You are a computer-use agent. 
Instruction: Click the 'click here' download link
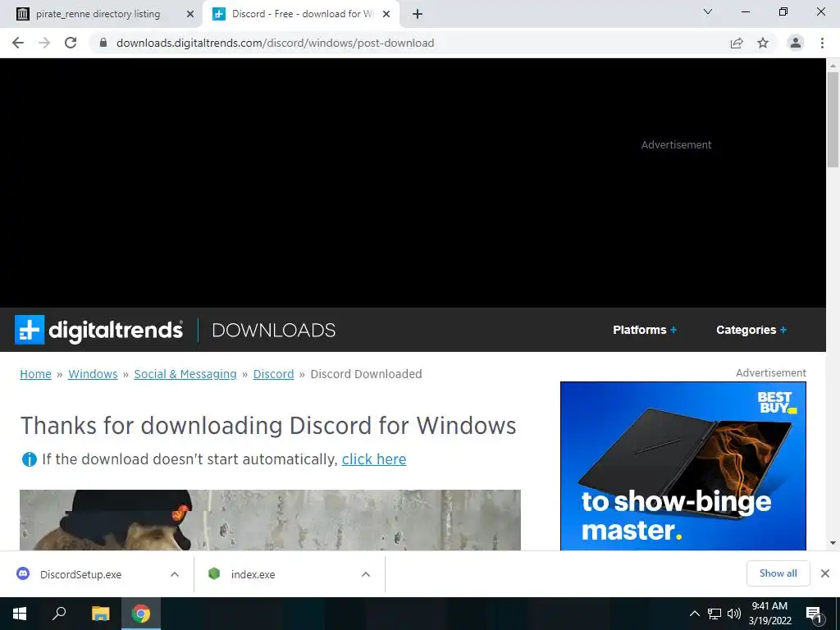[374, 459]
